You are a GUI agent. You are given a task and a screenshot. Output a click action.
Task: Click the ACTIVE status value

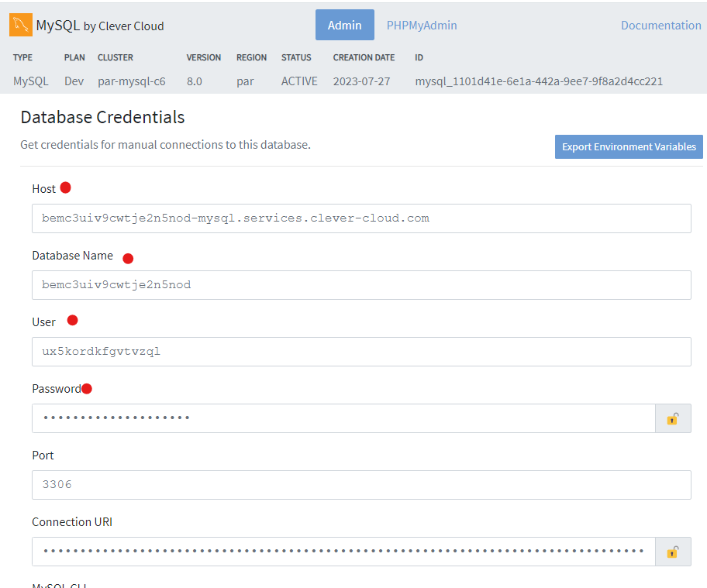click(299, 81)
